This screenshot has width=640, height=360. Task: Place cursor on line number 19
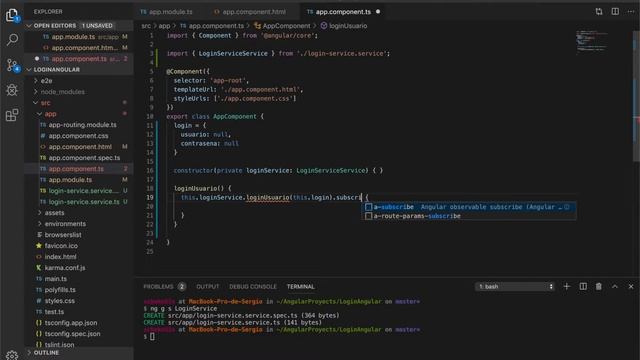[150, 198]
